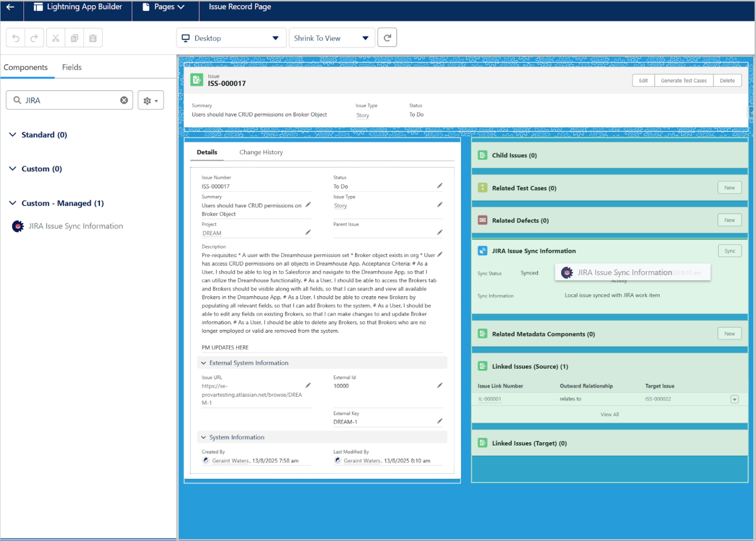Open the Pages dropdown menu
Image resolution: width=756 pixels, height=541 pixels.
pyautogui.click(x=163, y=7)
